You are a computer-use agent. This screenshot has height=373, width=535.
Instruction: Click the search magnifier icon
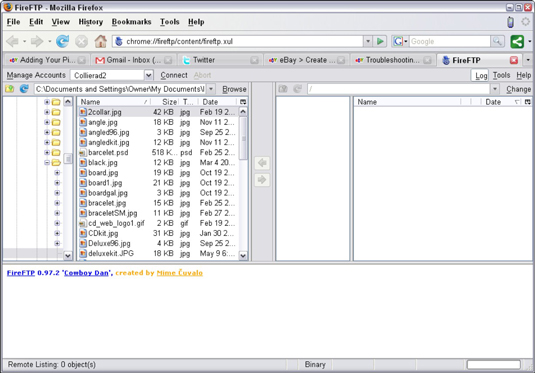(x=497, y=41)
